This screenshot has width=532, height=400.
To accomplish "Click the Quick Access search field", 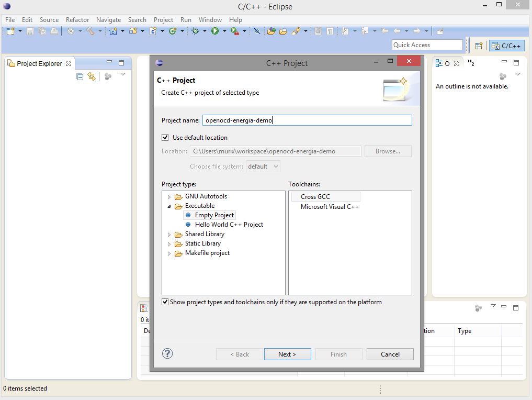I will (427, 45).
